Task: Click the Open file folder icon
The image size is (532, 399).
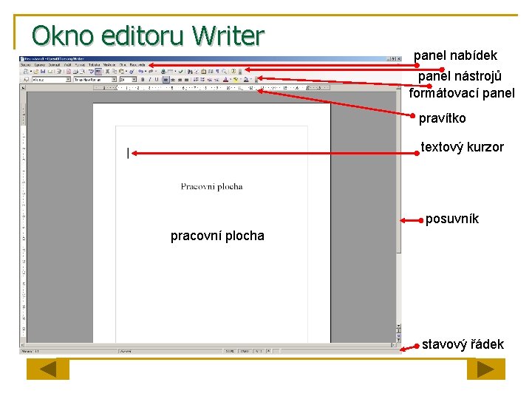Action: click(x=36, y=72)
